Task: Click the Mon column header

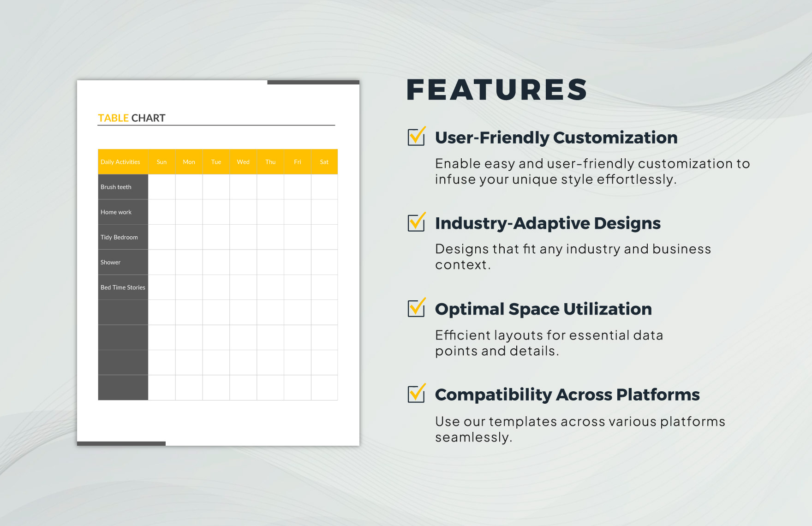Action: click(x=189, y=162)
